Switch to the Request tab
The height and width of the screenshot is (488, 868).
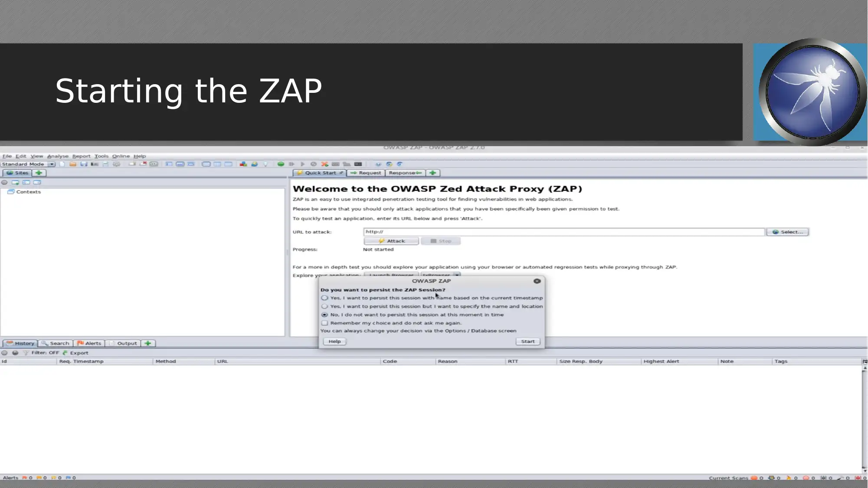coord(366,173)
